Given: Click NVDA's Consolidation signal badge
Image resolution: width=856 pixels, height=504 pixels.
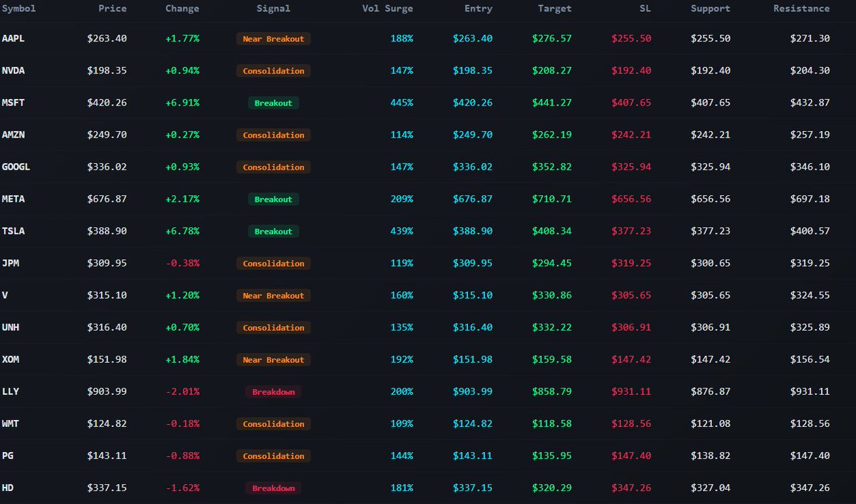Looking at the screenshot, I should tap(273, 71).
